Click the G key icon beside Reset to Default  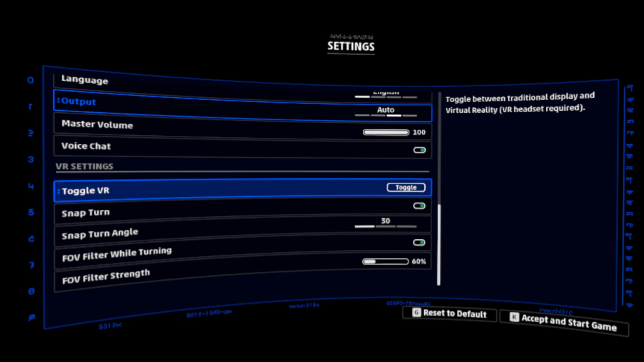point(416,313)
